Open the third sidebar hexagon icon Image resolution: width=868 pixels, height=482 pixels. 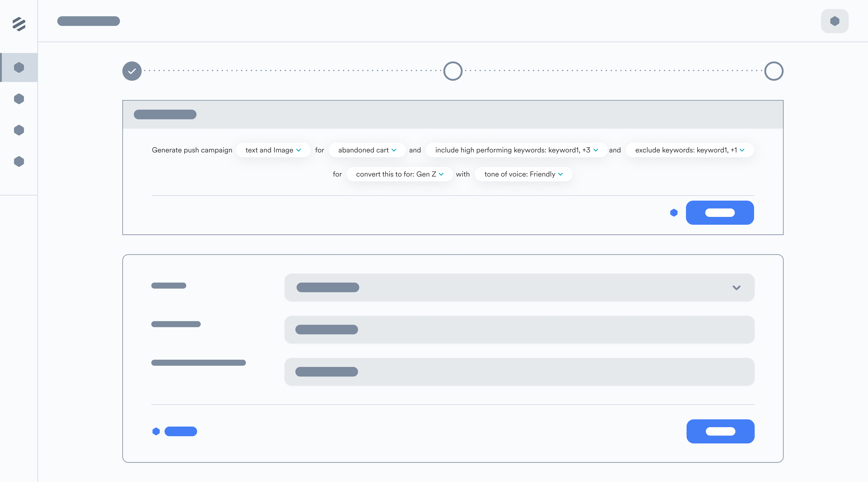tap(19, 130)
